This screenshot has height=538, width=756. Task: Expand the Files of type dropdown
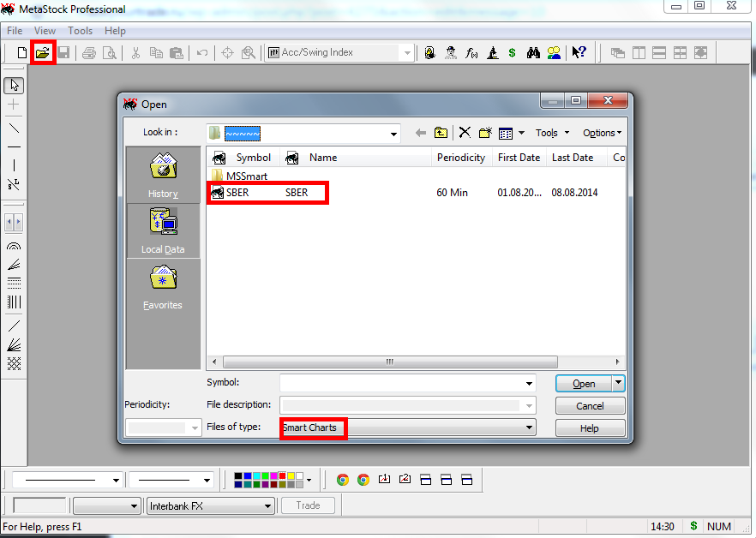coord(530,427)
